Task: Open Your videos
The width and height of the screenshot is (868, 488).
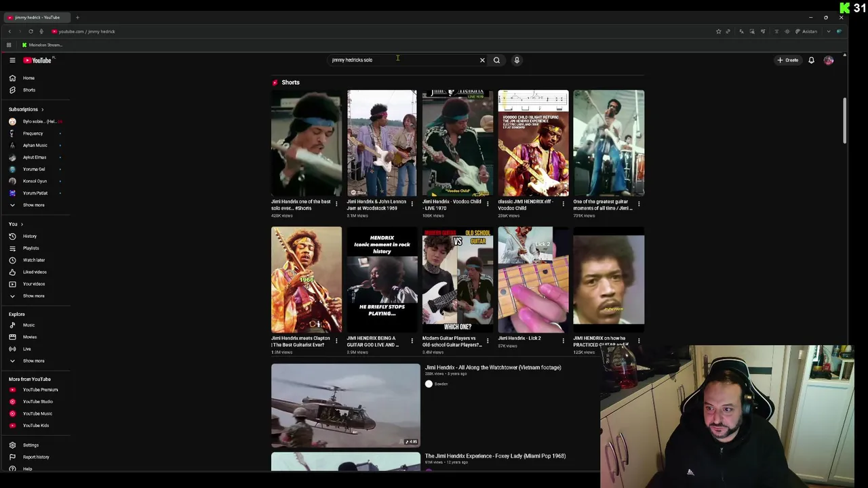Action: [35, 284]
